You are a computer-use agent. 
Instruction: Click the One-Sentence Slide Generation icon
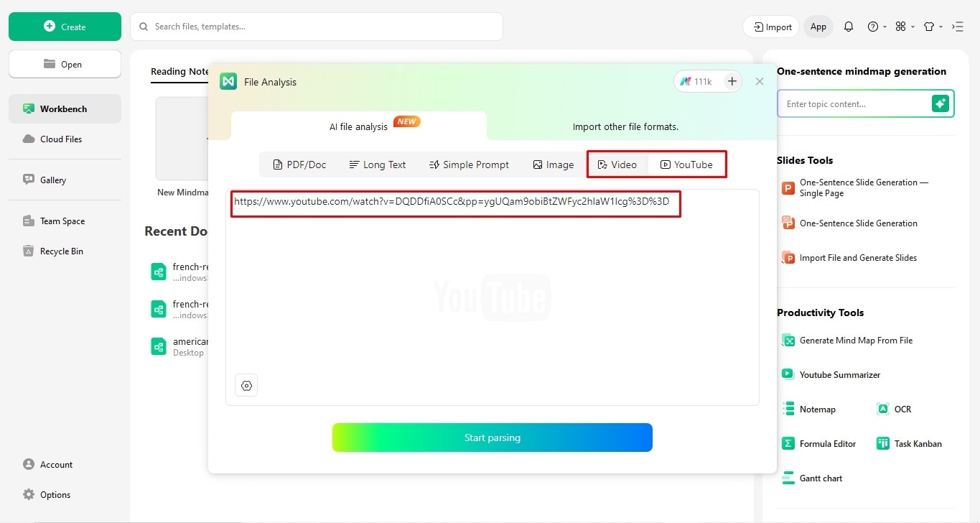coord(788,223)
